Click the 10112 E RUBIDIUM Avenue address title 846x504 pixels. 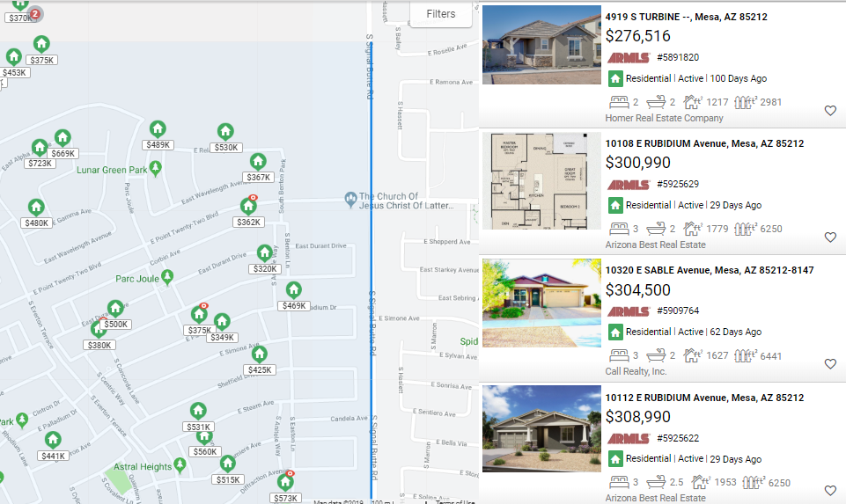[704, 398]
